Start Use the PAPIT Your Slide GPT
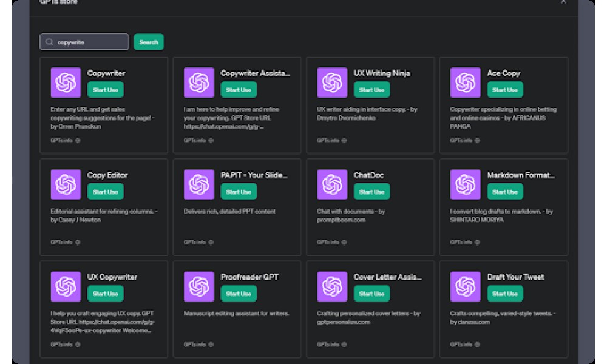The height and width of the screenshot is (364, 607). pyautogui.click(x=239, y=192)
